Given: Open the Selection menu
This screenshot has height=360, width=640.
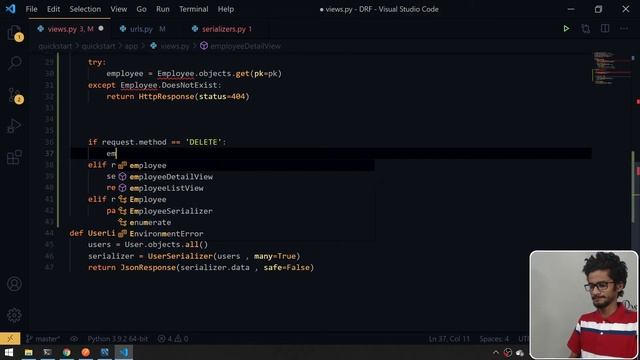Looking at the screenshot, I should tap(85, 9).
